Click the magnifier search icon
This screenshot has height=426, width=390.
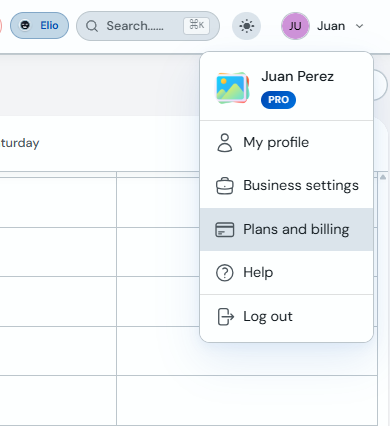(x=92, y=26)
